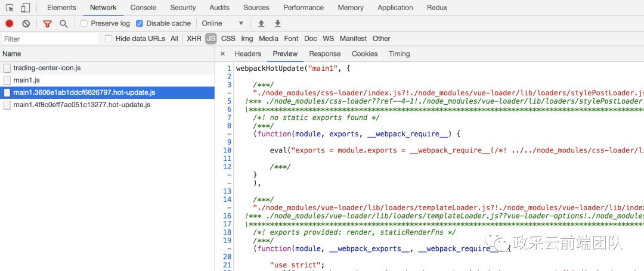Open the Security tab
Viewport: 644px width, 271px height.
pos(183,7)
